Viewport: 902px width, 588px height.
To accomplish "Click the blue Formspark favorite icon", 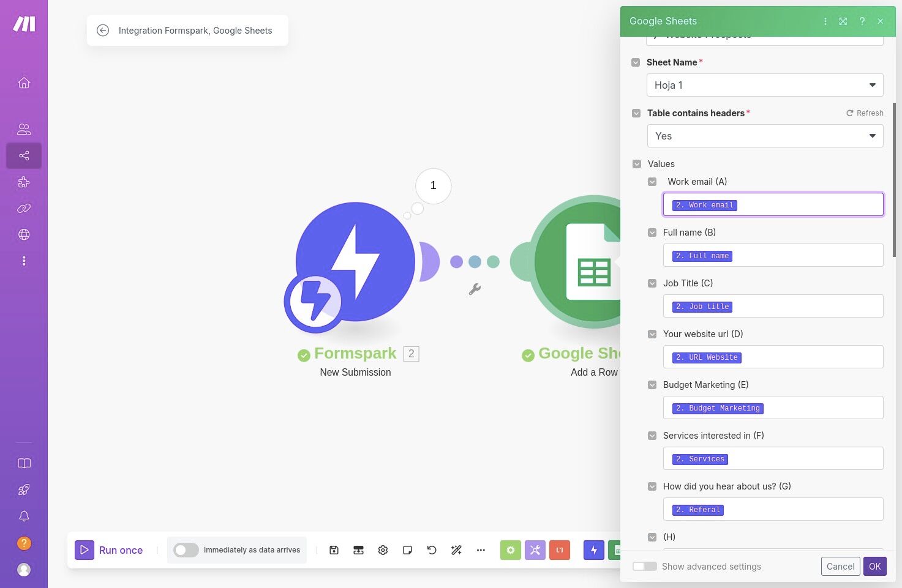I will [594, 550].
